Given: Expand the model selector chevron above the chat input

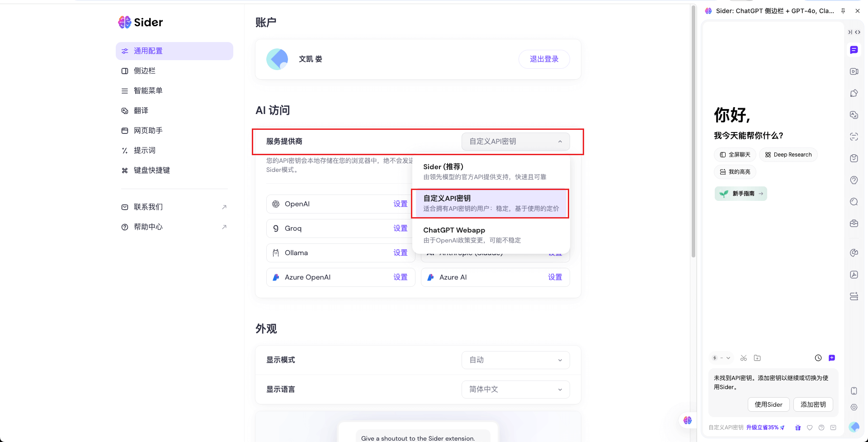Looking at the screenshot, I should coord(728,358).
